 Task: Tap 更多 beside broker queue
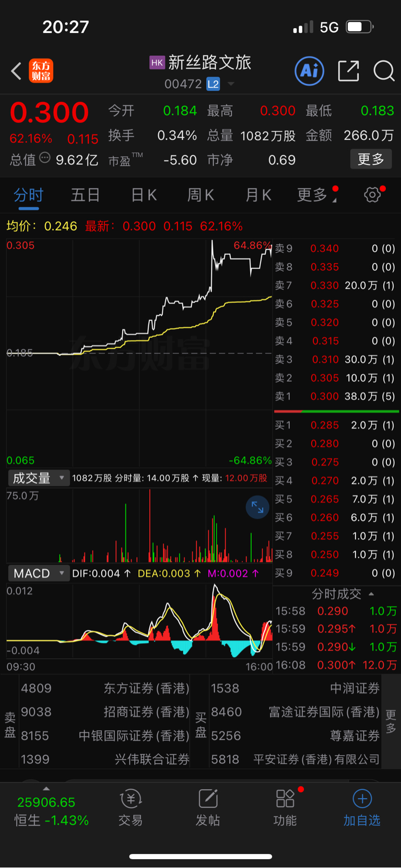click(391, 722)
